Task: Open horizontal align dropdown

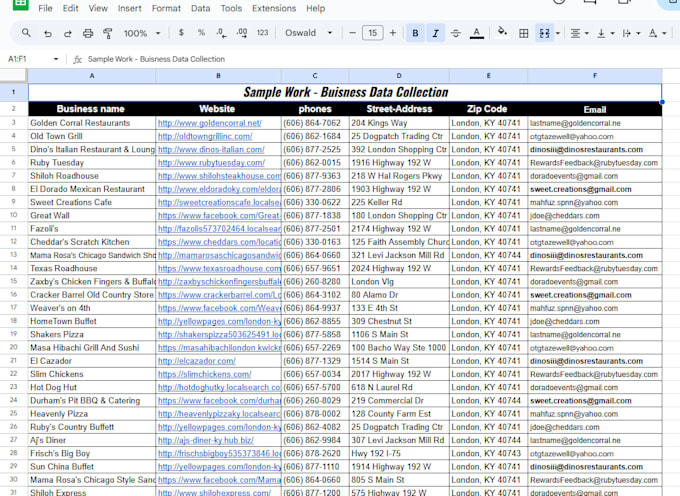Action: point(579,33)
